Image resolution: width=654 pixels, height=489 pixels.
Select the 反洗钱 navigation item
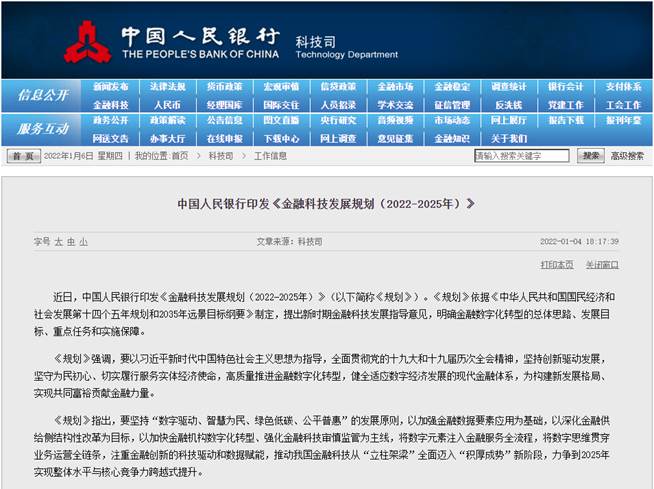click(509, 104)
